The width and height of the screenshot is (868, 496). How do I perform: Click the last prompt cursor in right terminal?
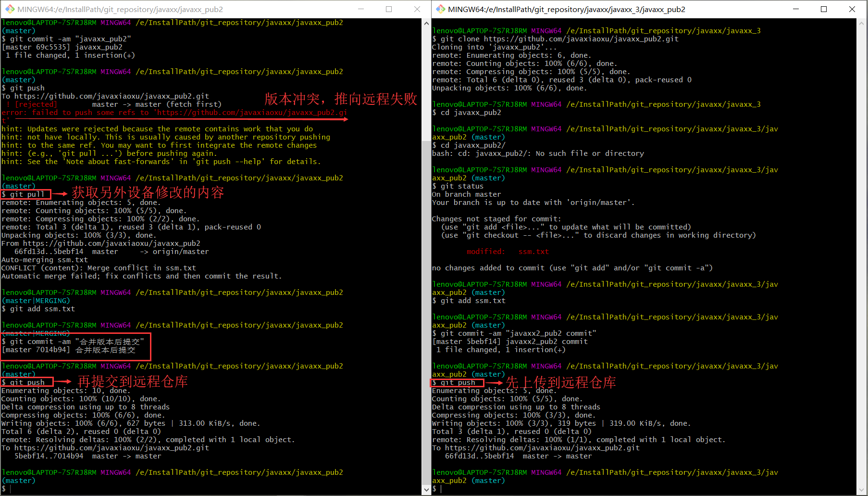(441, 489)
